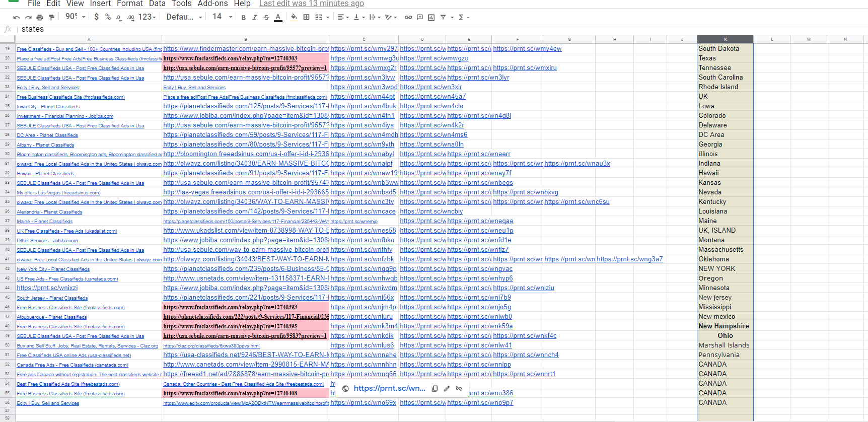The image size is (868, 422).
Task: Open the 'Last edit was 13 minutes ago' link
Action: 311,4
